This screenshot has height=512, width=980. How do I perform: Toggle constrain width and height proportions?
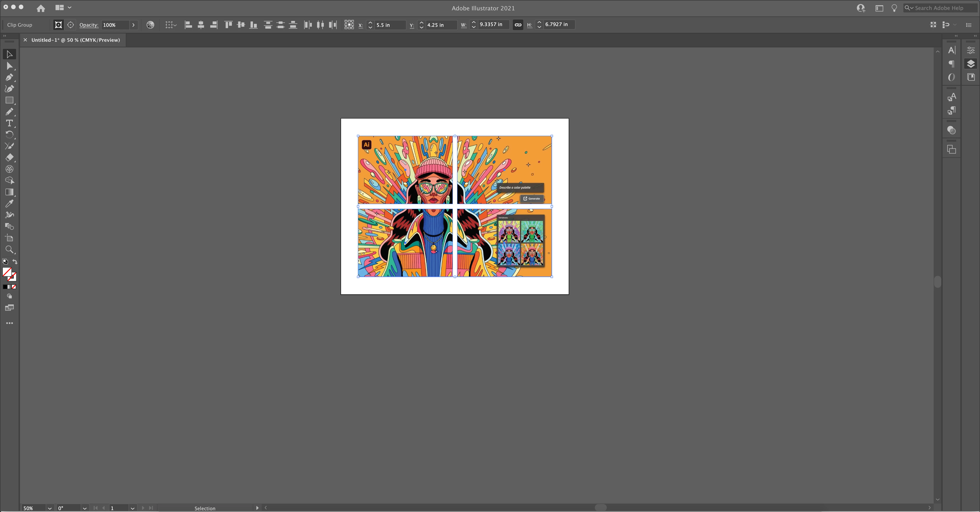coord(518,25)
